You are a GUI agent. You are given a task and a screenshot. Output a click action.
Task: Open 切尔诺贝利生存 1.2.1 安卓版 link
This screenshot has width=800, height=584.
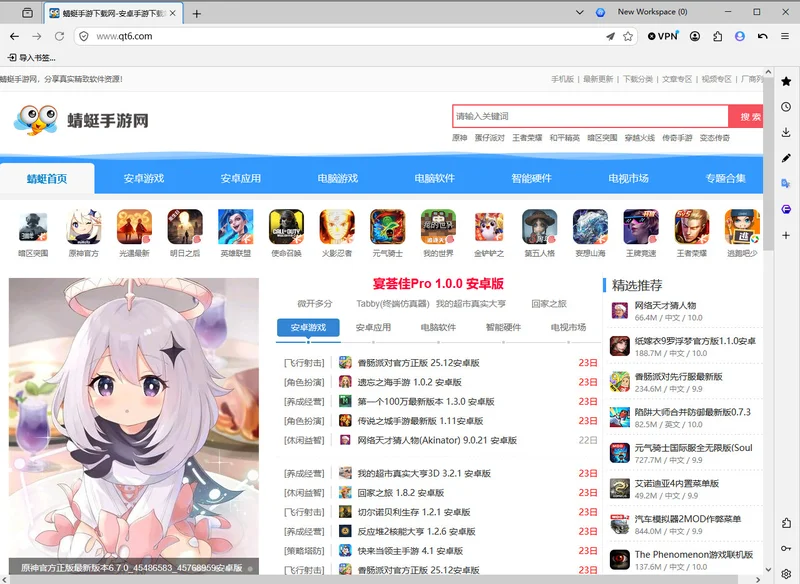[414, 512]
